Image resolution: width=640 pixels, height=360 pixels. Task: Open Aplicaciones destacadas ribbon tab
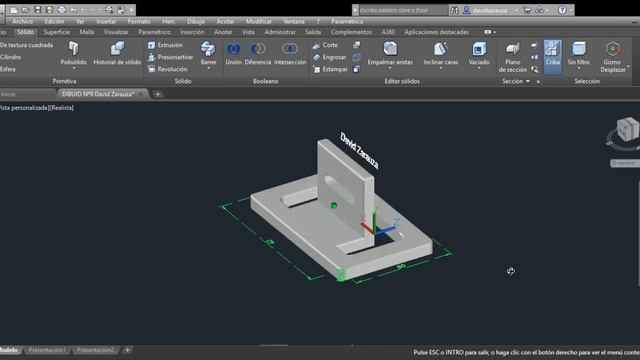pyautogui.click(x=436, y=32)
